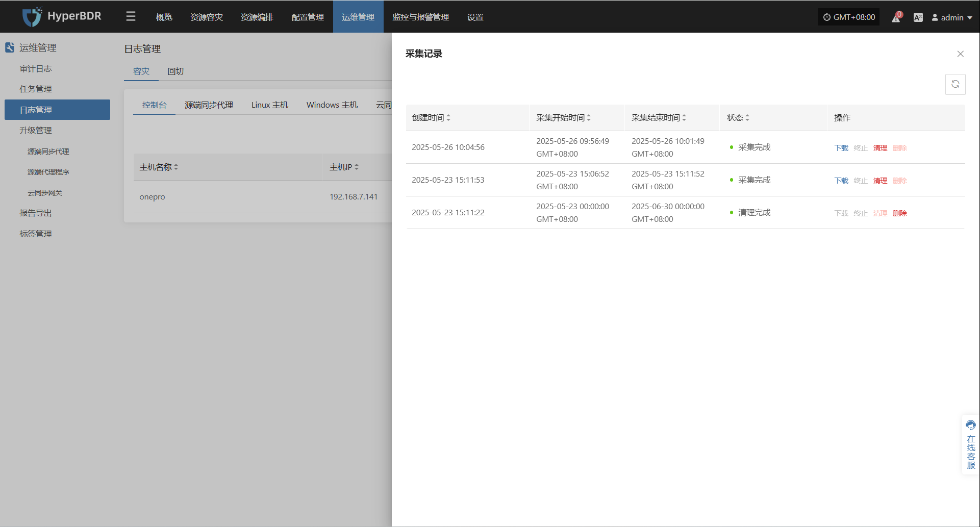980x527 pixels.
Task: Click start time 2025-05-26 09:56:49
Action: (572, 141)
